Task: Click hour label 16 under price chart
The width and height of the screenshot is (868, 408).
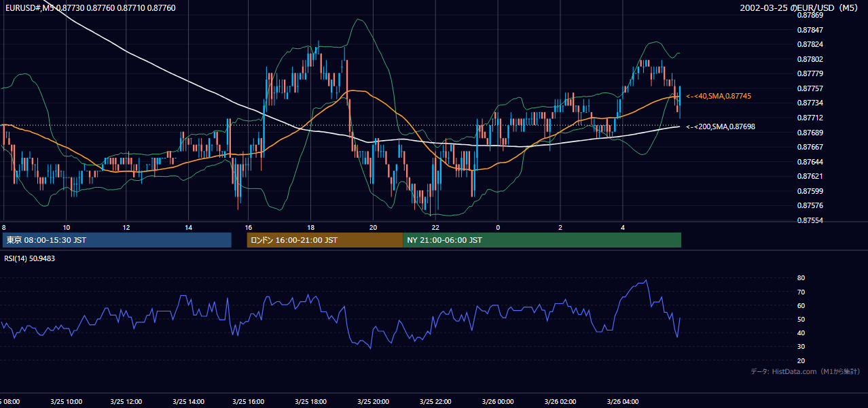Action: tap(249, 227)
